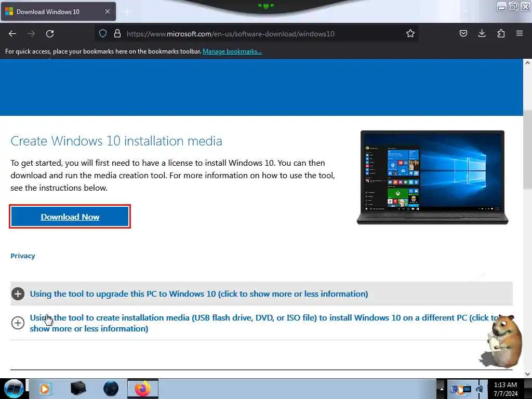Open the Windows Start orb
This screenshot has width=532, height=399.
coord(14,389)
